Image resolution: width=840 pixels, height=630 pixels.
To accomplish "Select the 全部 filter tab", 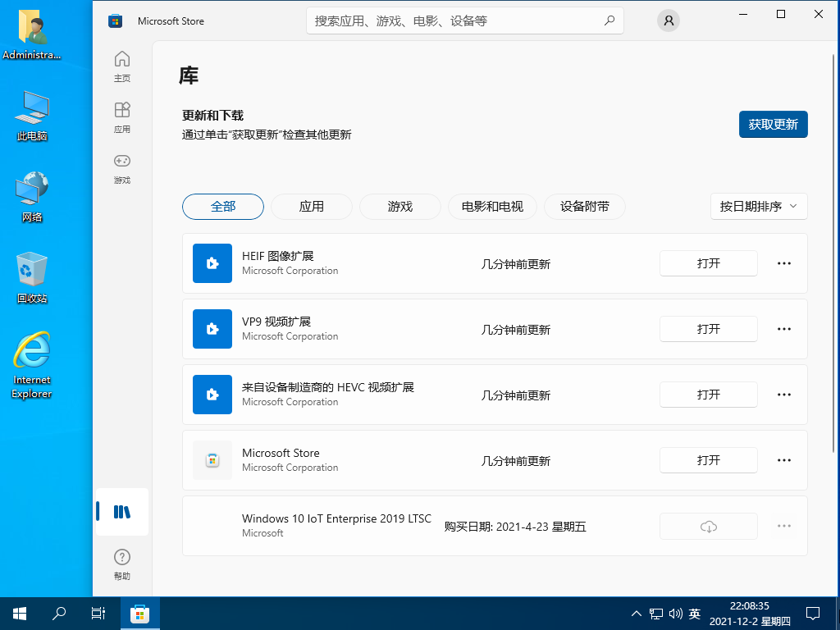I will click(223, 206).
